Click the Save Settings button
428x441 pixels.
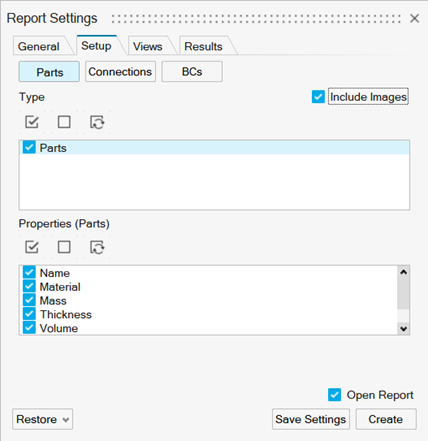coord(311,419)
